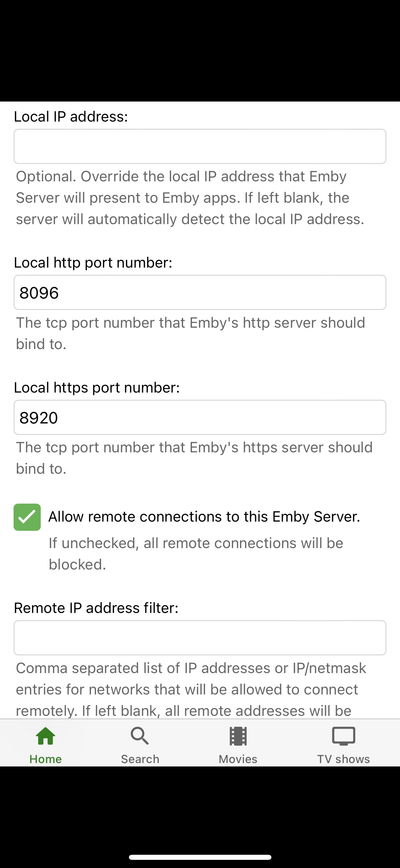Click the 'Remote IP address filter:' label

click(96, 608)
